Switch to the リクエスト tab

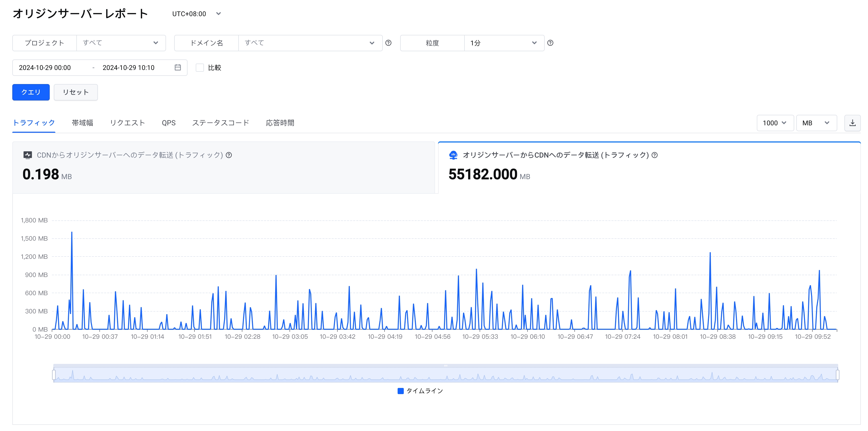pyautogui.click(x=127, y=123)
